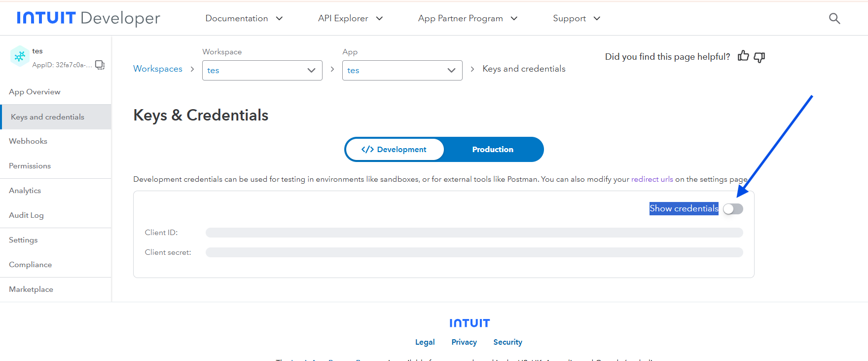868x361 pixels.
Task: Toggle the Show credentials switch
Action: coord(733,209)
